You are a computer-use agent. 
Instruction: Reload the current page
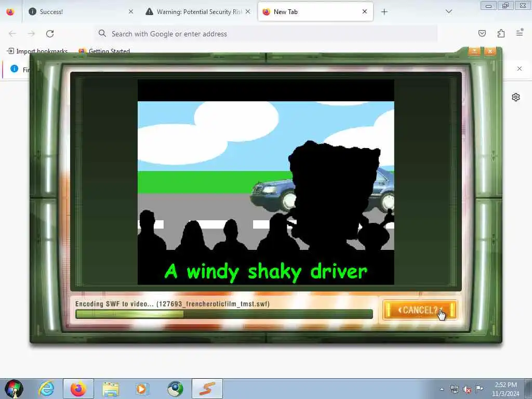pos(50,34)
